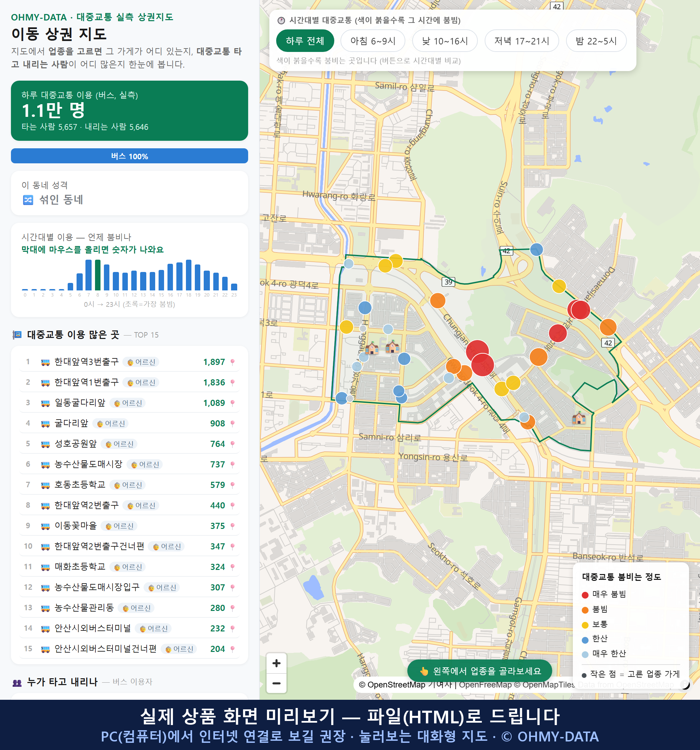
Task: Select the 밤 22~5시 time filter
Action: click(596, 41)
